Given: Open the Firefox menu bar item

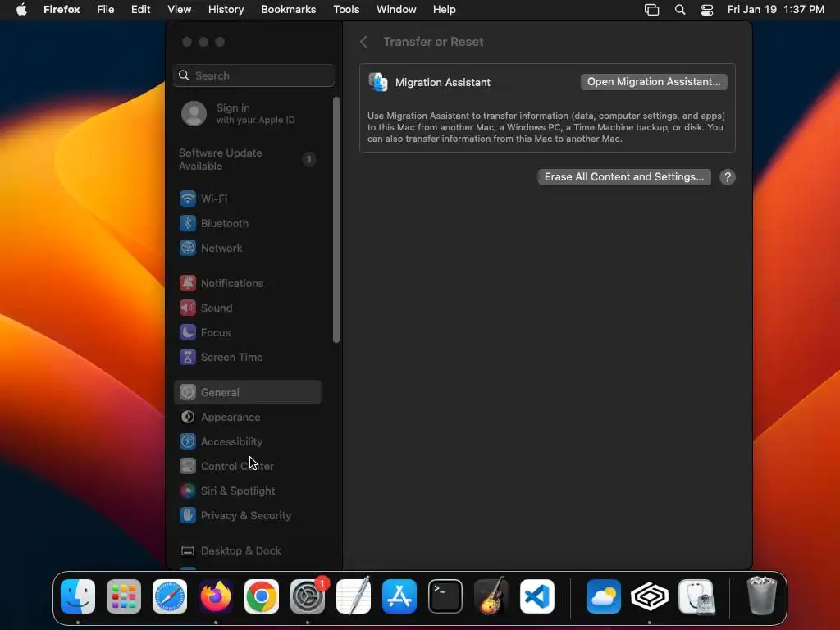Looking at the screenshot, I should point(62,10).
